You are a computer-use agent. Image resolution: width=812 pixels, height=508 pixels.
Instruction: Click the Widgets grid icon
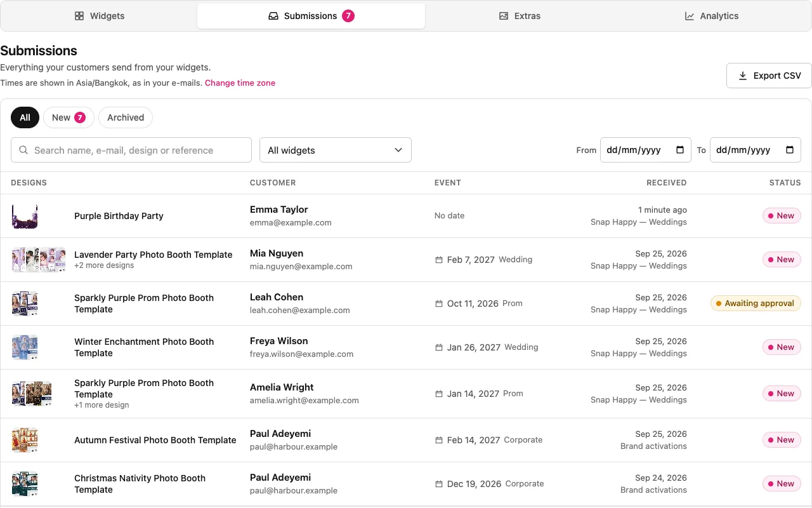pyautogui.click(x=79, y=16)
